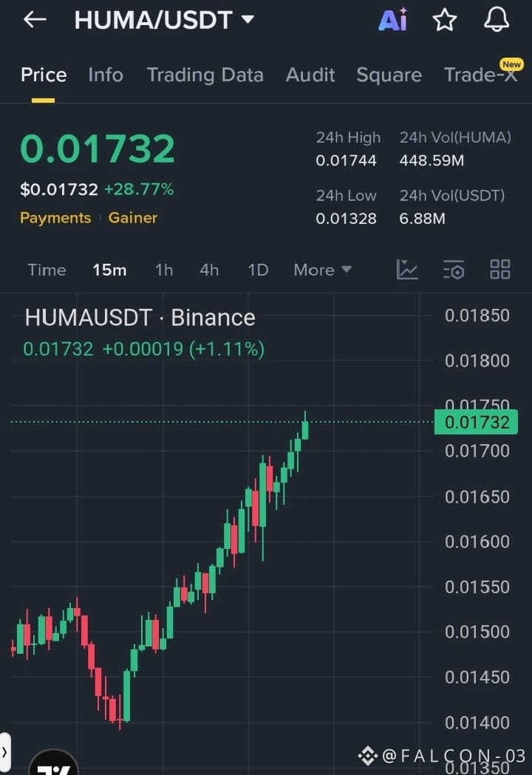Click the green 0.01732 price axis marker
Image resolution: width=532 pixels, height=775 pixels.
[476, 422]
